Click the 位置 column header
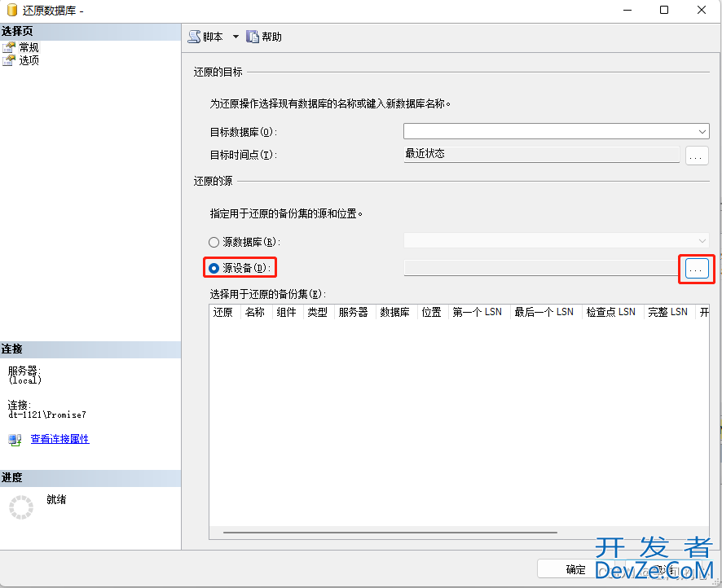This screenshot has height=588, width=722. coord(434,313)
